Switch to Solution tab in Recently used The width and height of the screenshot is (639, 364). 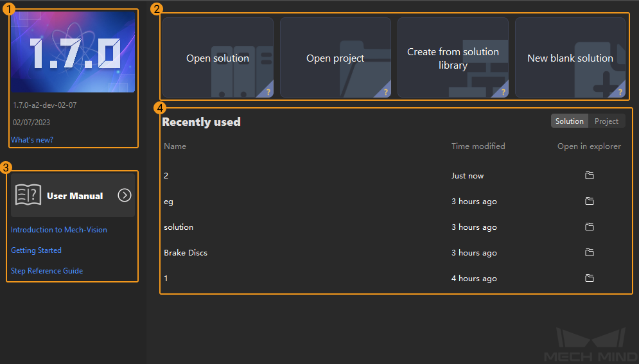pos(569,121)
